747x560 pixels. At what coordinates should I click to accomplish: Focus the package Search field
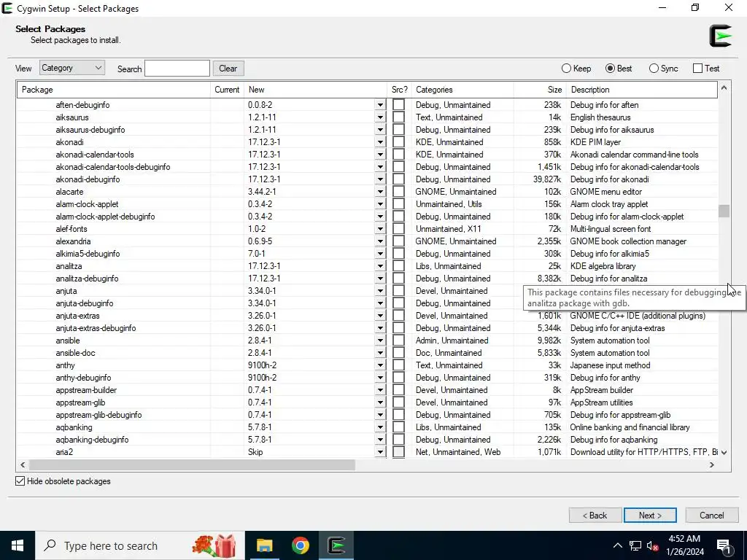point(177,68)
